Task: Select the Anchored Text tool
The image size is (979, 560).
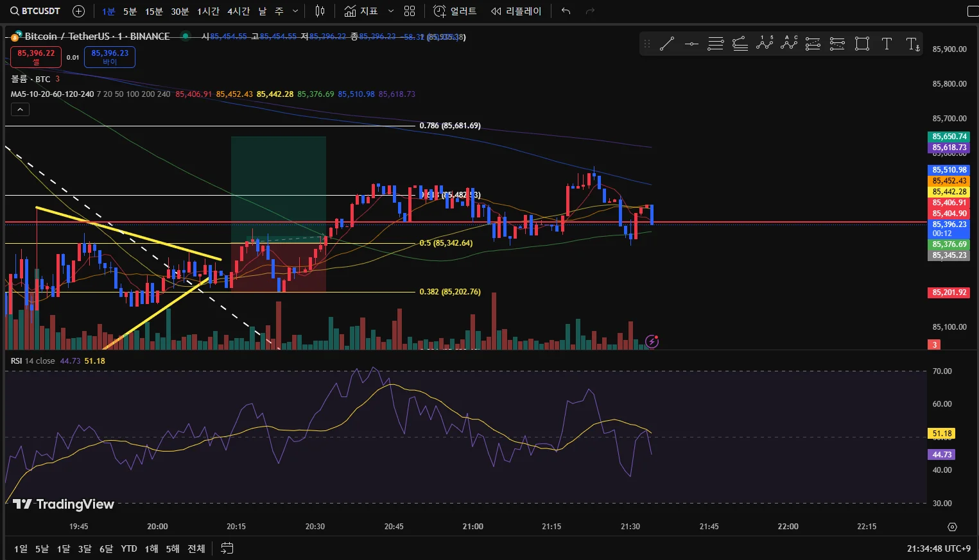Action: (913, 44)
